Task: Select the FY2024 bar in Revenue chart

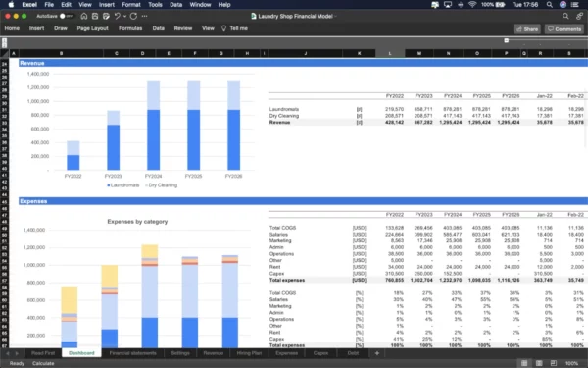Action: pos(154,126)
